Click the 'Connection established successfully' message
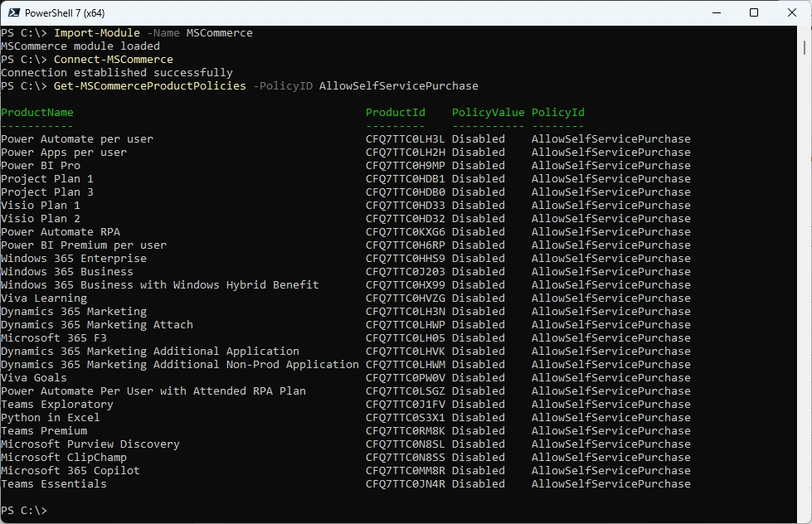 pos(117,72)
